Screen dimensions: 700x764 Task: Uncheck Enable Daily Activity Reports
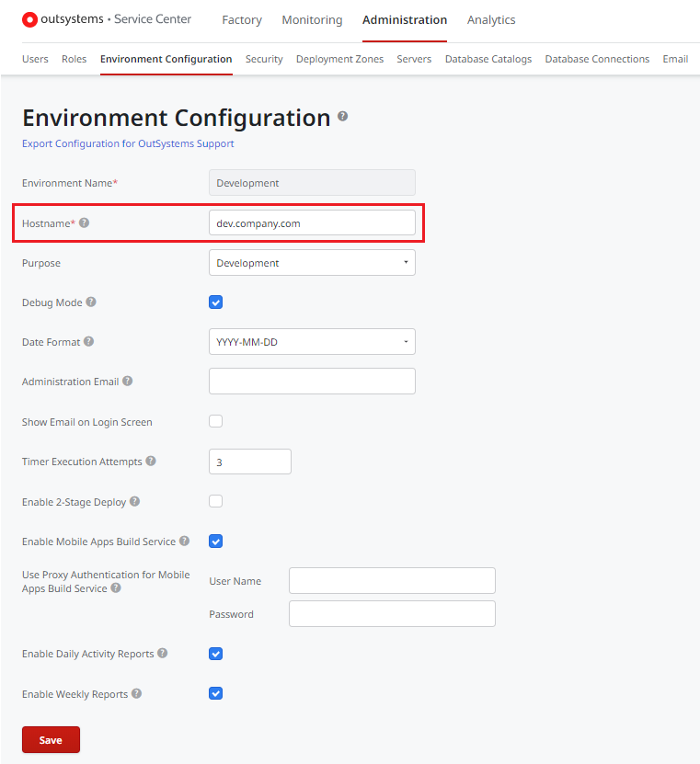(x=215, y=654)
